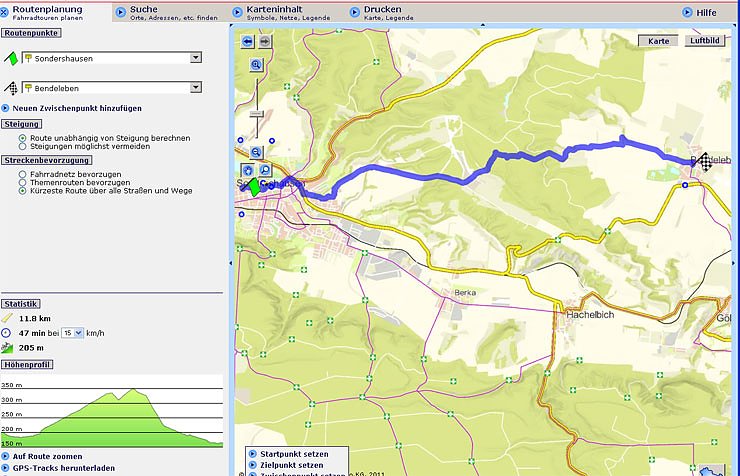
Task: Select the zoom area magnifier tool
Action: click(265, 170)
